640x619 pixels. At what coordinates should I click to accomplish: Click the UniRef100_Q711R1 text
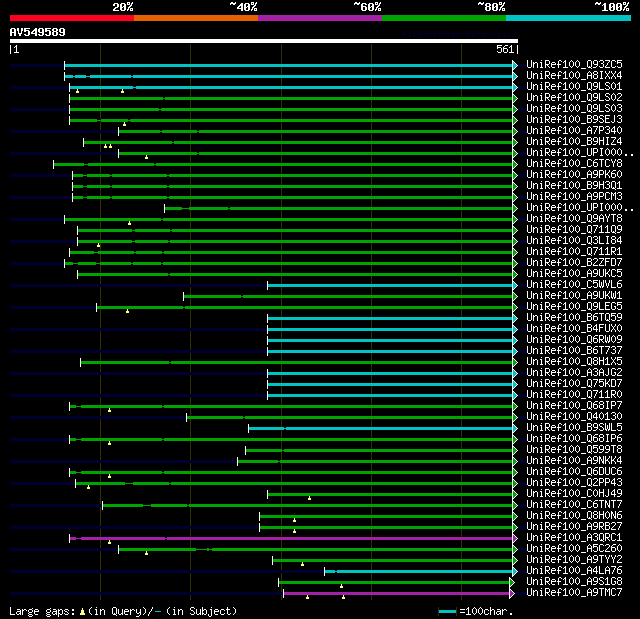pyautogui.click(x=574, y=252)
